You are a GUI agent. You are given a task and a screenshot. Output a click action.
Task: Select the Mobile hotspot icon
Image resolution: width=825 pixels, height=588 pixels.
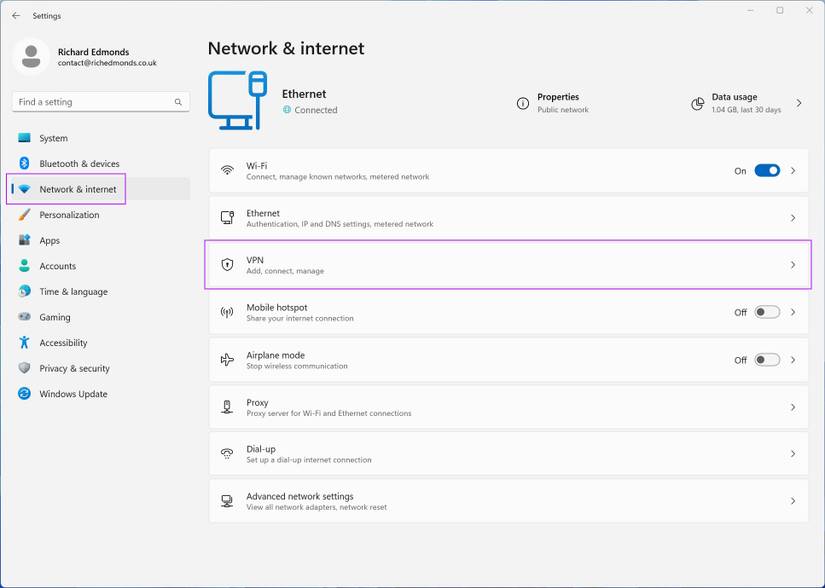point(228,311)
